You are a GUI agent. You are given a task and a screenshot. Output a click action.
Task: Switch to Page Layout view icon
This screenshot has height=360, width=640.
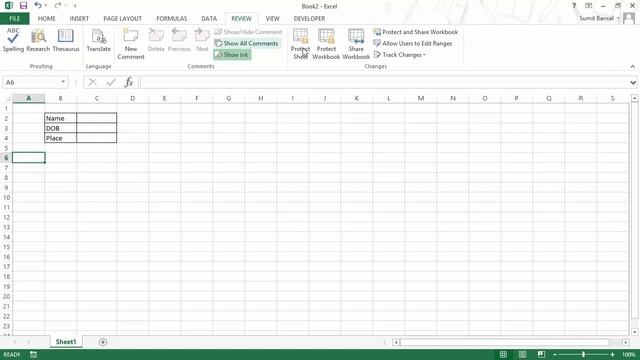coord(522,355)
